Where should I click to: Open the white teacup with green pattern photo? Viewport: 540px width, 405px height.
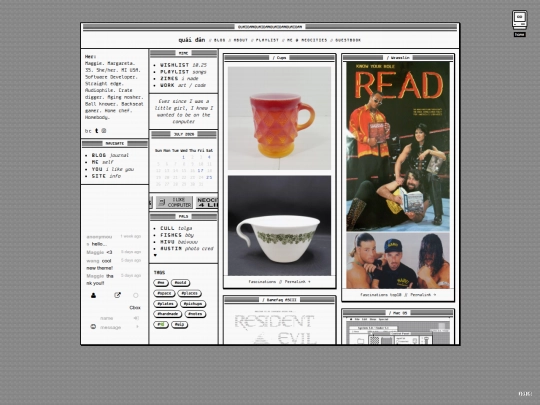pyautogui.click(x=279, y=225)
